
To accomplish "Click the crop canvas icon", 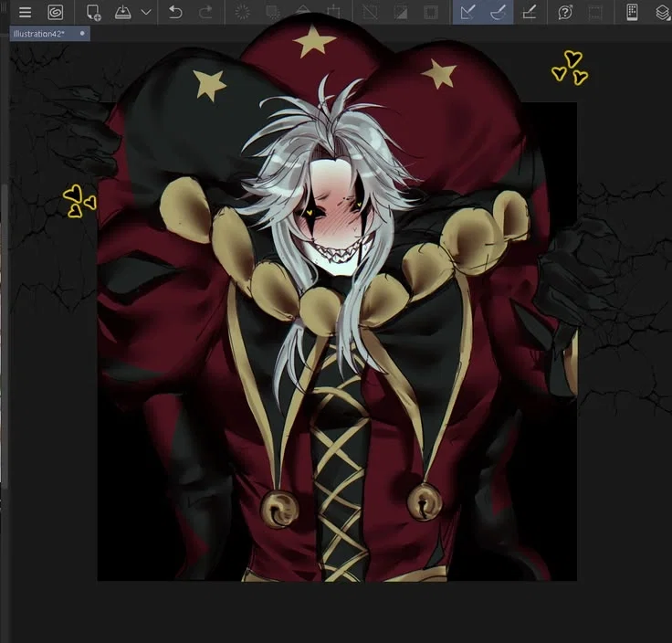I will point(333,12).
